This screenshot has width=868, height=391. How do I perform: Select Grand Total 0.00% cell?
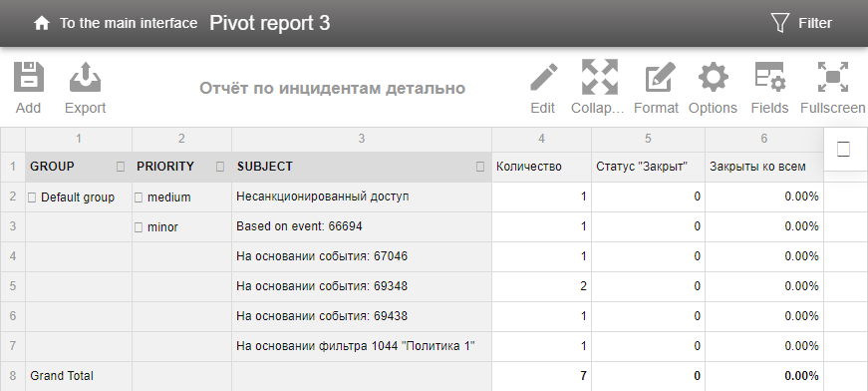pos(764,376)
